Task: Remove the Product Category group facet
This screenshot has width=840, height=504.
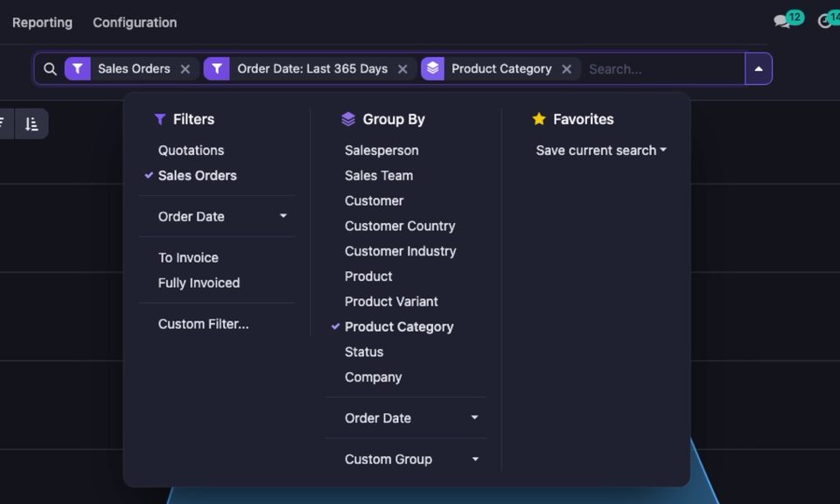Action: coord(567,69)
